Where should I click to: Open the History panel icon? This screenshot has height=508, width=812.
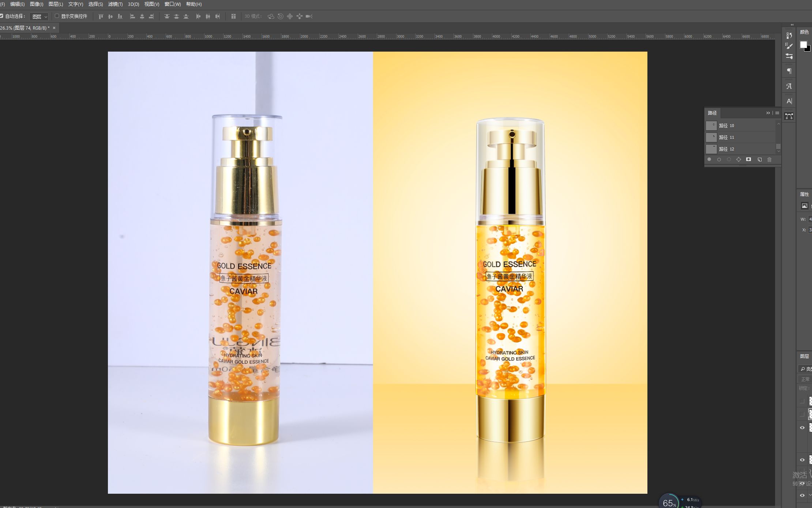[x=789, y=36]
